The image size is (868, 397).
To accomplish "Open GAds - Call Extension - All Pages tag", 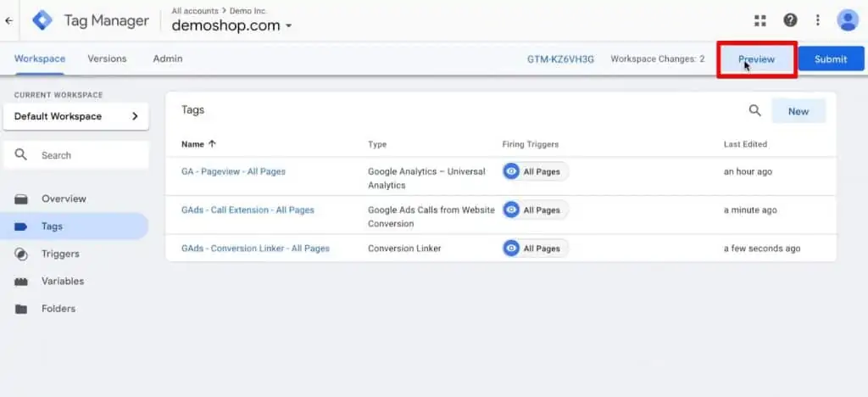I will click(248, 210).
